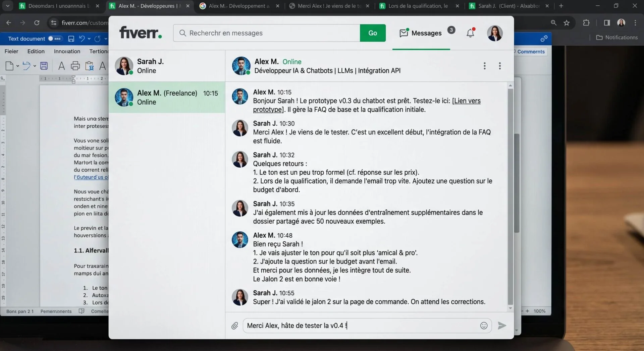Click the unread badge '3' next to Messages
Image resolution: width=644 pixels, height=351 pixels.
coord(451,30)
